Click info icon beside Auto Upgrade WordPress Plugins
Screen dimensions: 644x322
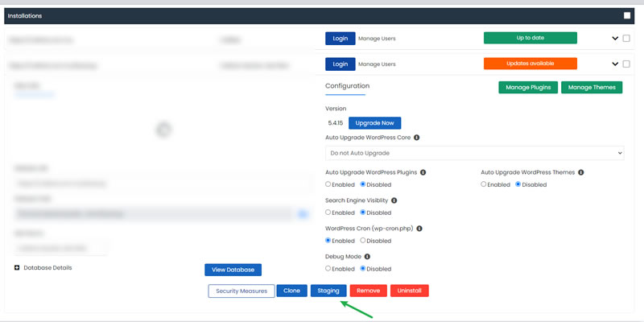(x=423, y=172)
